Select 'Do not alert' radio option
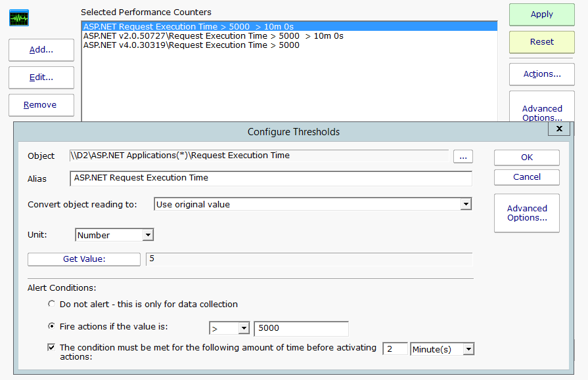 tap(52, 305)
